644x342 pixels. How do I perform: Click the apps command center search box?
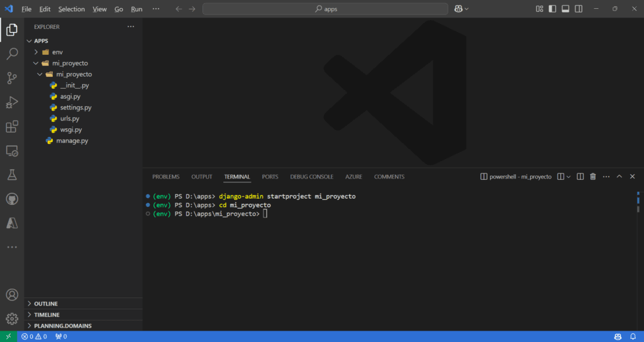(325, 9)
